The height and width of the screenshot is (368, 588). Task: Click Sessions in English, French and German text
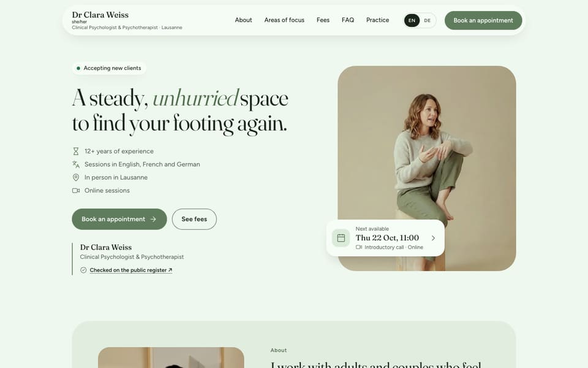[142, 164]
